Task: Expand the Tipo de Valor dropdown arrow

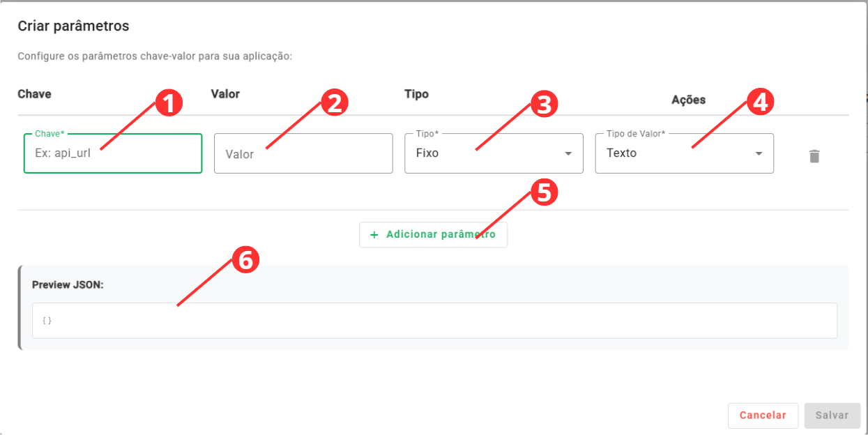Action: point(759,154)
